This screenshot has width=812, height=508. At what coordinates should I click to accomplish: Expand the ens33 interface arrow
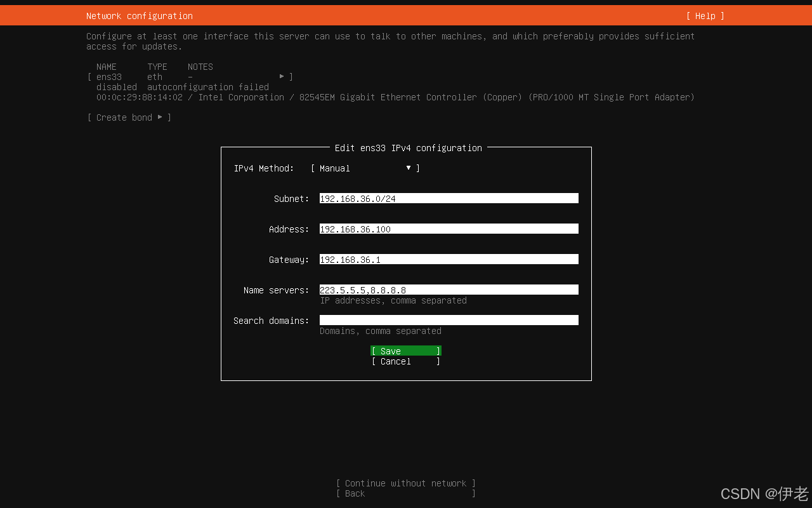282,77
